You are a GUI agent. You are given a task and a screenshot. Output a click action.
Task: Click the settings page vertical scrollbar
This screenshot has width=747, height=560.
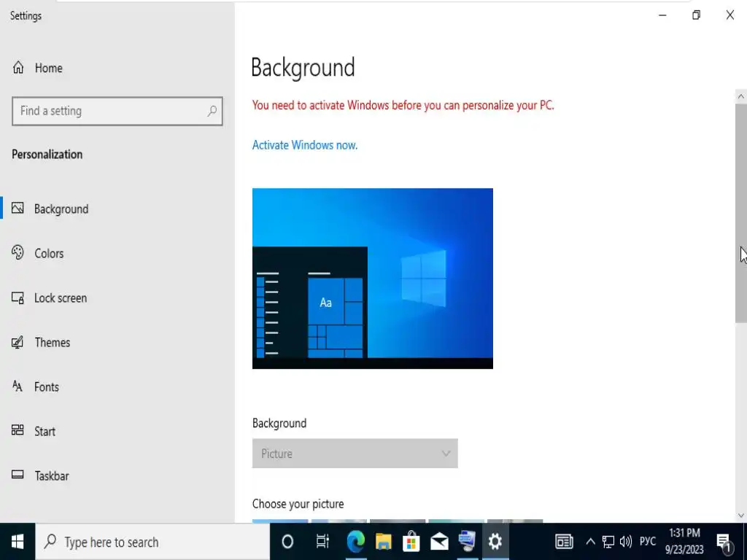click(x=741, y=214)
